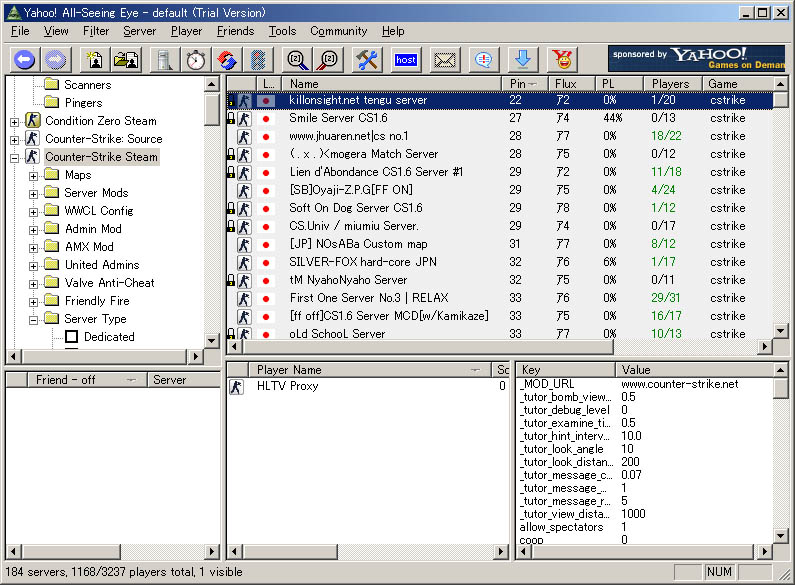Click the blue 'host' toolbar button
Screen dimensions: 795x585
point(406,60)
